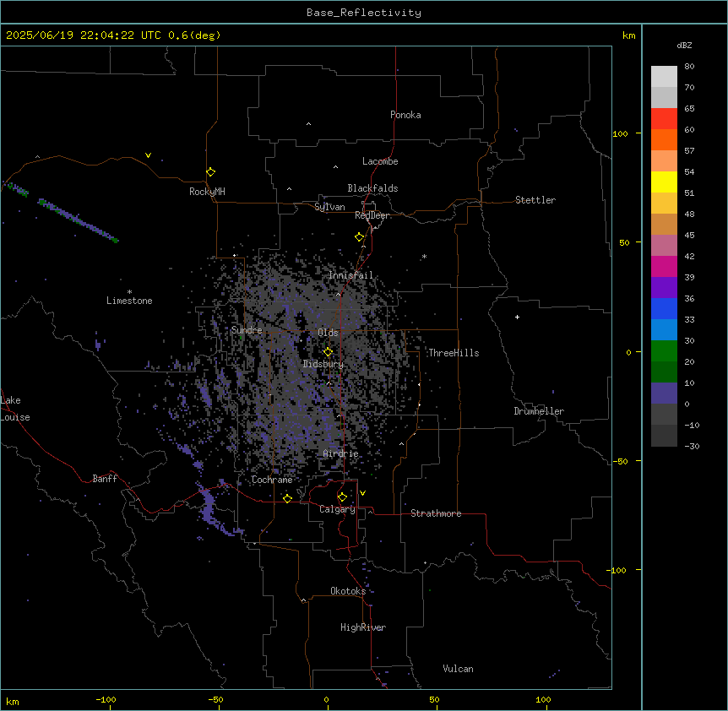
Task: Click the yellow V marker east of Calgary
Action: click(362, 493)
